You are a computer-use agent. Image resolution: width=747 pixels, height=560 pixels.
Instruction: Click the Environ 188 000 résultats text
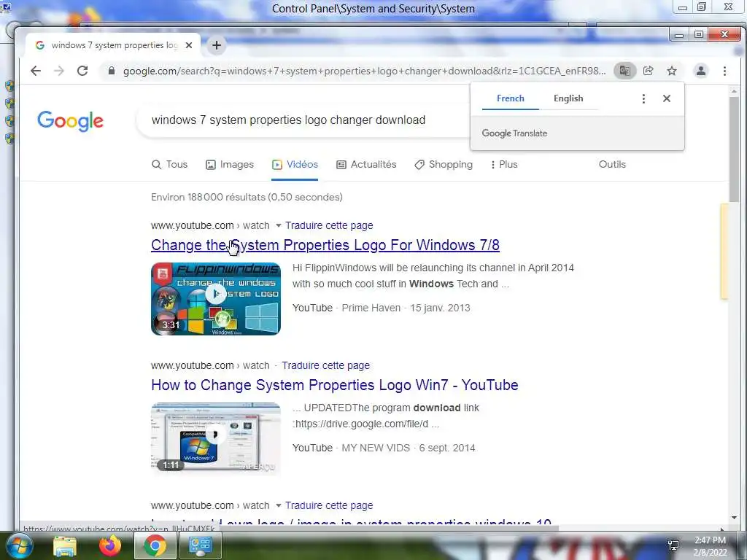[247, 197]
